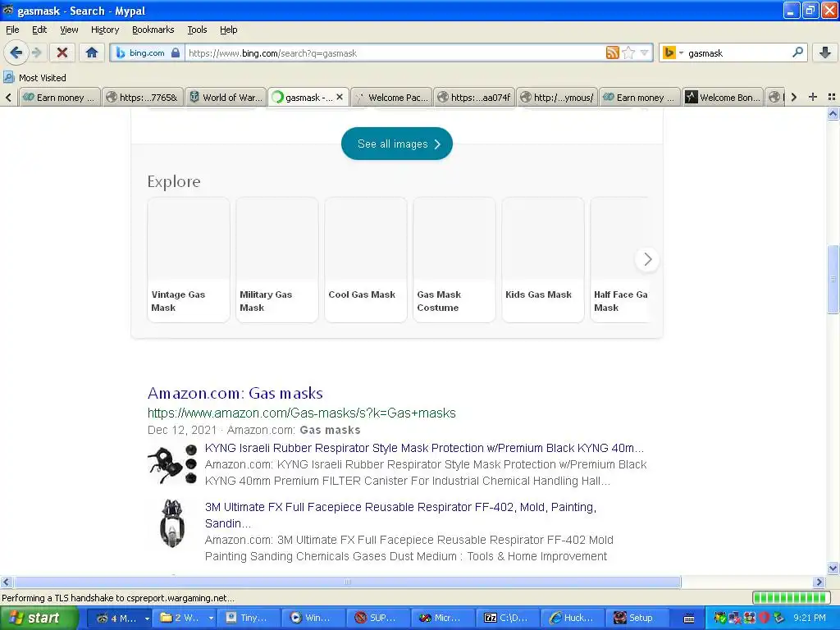Open the View menu
840x630 pixels.
pos(69,30)
